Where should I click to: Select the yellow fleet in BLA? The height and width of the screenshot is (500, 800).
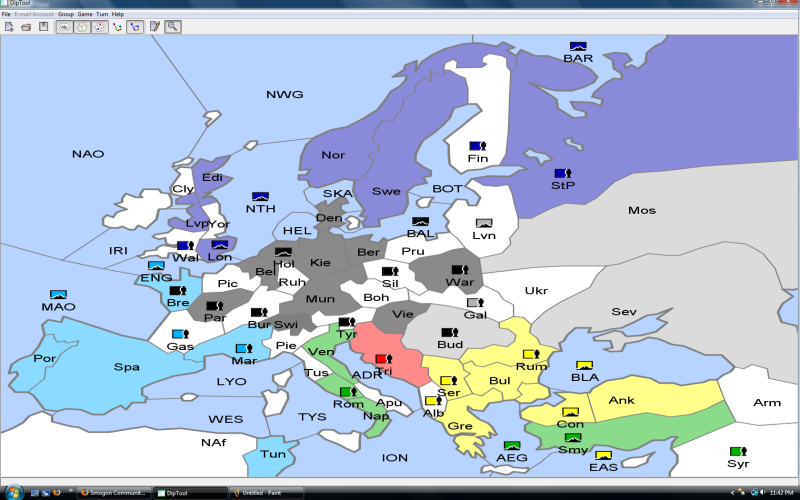coord(584,365)
